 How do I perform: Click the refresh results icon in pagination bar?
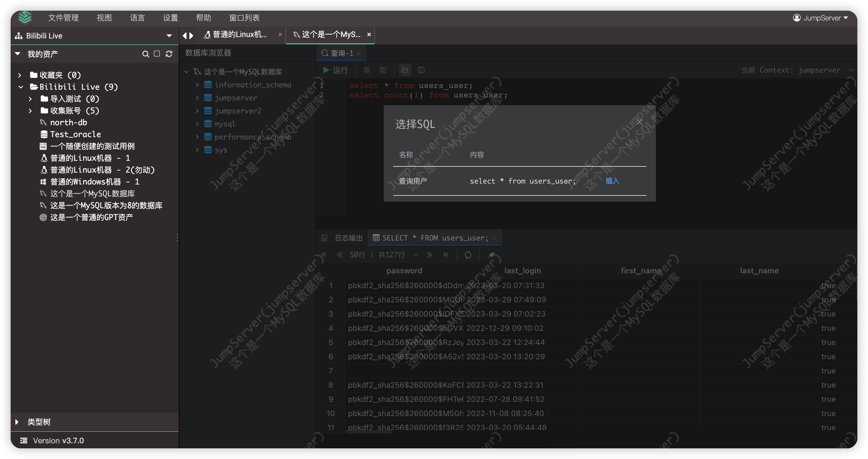[468, 255]
